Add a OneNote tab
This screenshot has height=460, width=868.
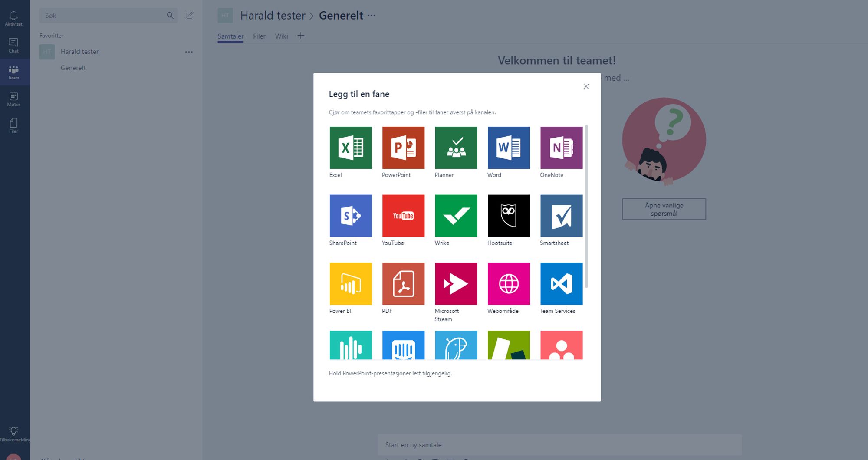(x=561, y=148)
